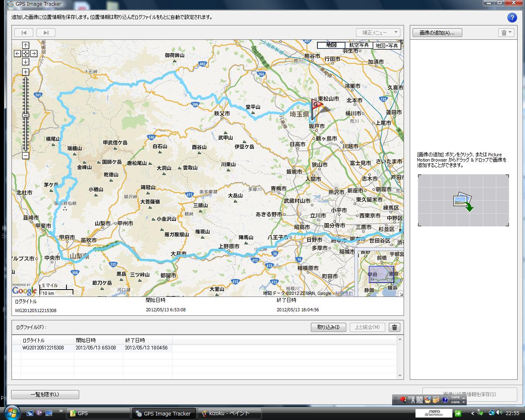Switch map to 地図 view
The width and height of the screenshot is (525, 420).
point(331,45)
